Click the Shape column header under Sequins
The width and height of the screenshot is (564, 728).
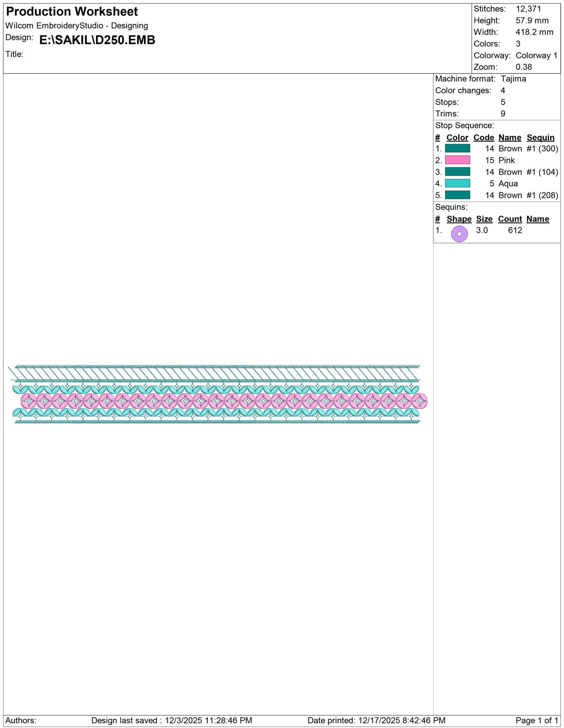point(459,219)
